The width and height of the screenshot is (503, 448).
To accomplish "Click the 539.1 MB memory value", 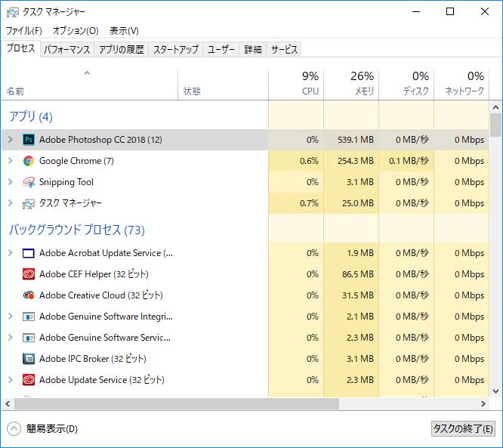I will 356,140.
